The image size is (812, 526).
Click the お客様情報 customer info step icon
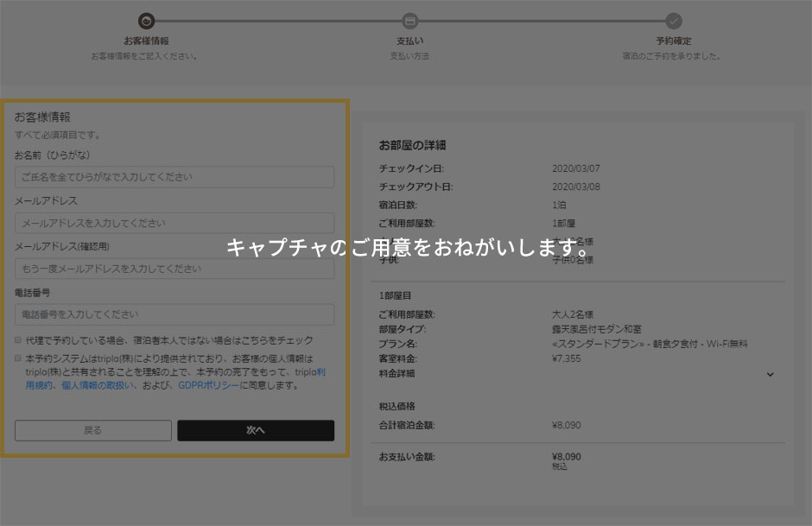pyautogui.click(x=147, y=23)
